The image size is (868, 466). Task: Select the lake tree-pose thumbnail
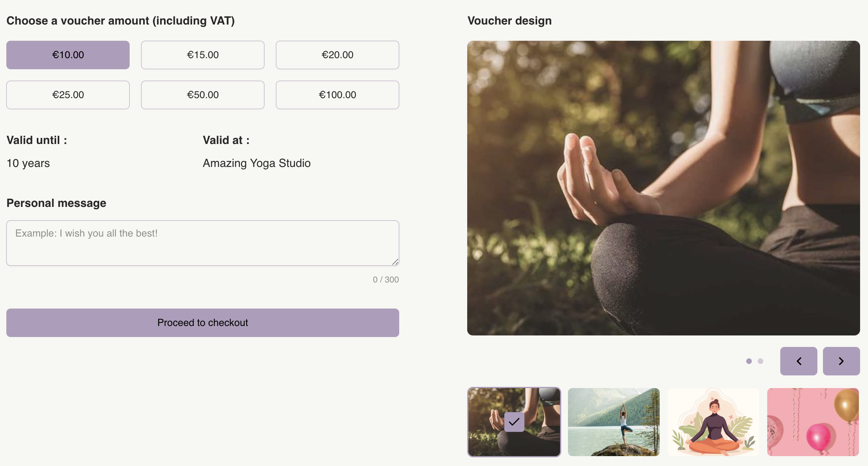pyautogui.click(x=614, y=422)
